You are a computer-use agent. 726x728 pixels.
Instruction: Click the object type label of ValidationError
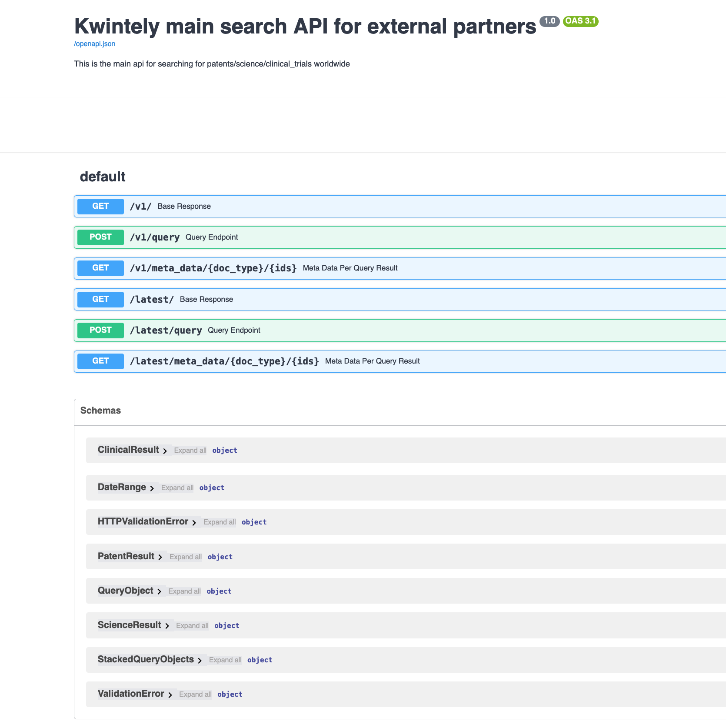tap(230, 695)
